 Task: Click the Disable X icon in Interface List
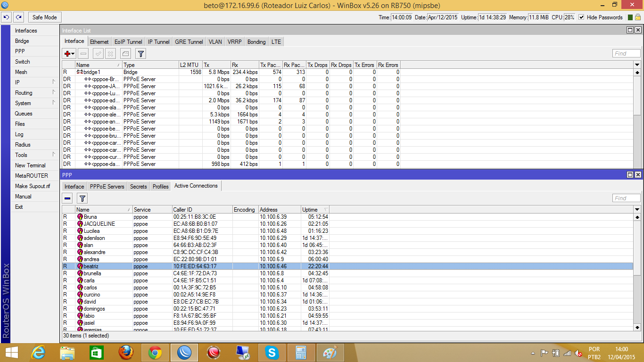pos(110,54)
